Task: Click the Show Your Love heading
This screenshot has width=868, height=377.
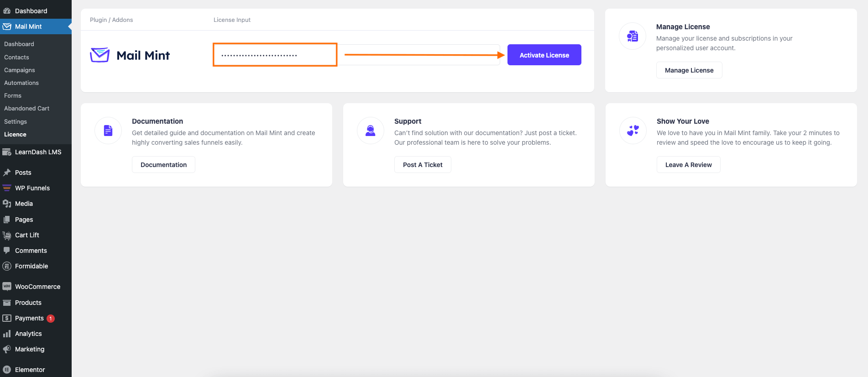Action: click(683, 121)
